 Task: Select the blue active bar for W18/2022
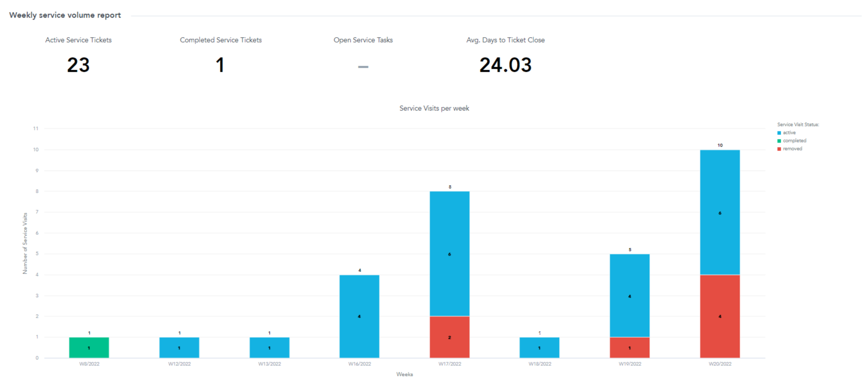tap(540, 348)
